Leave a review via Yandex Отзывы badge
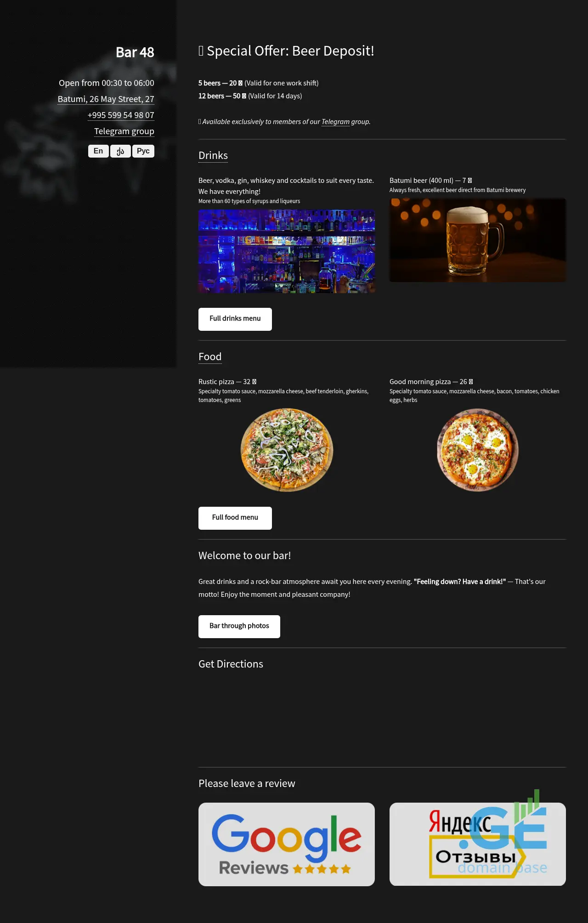Screen dimensions: 588x923 point(478,844)
